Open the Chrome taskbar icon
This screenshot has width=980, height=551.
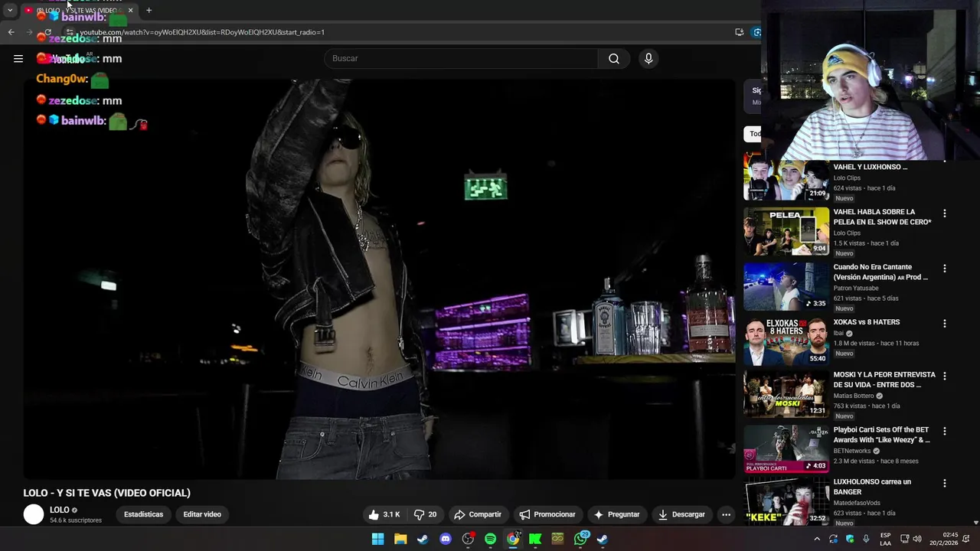point(513,539)
